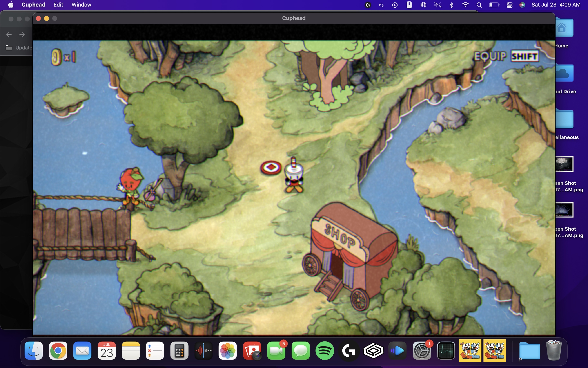588x368 pixels.
Task: Open Messages from the dock
Action: pyautogui.click(x=301, y=350)
